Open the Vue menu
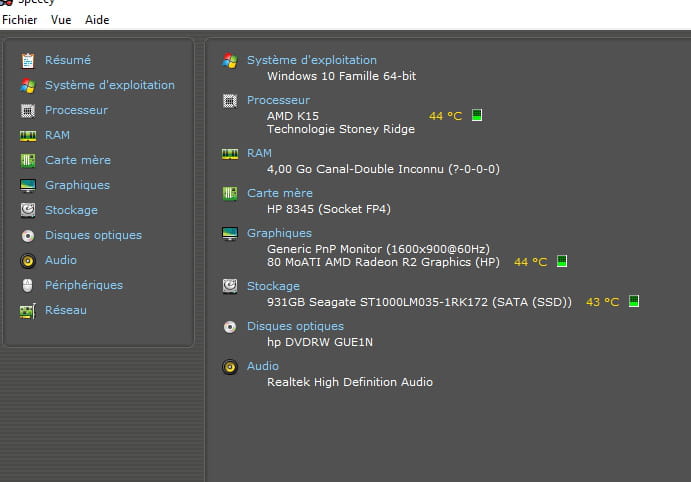Viewport: 691px width, 482px height. click(x=61, y=20)
